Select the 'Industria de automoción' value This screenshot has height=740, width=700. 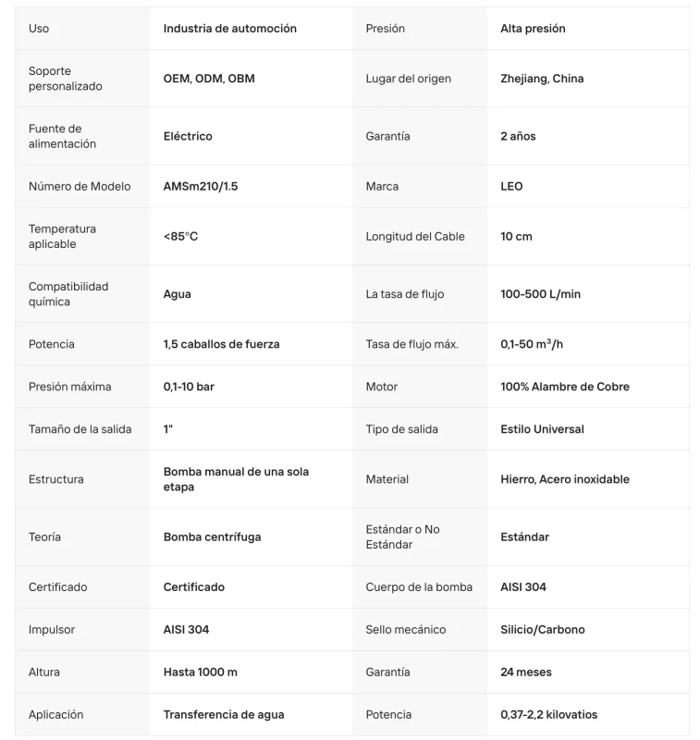click(x=229, y=29)
